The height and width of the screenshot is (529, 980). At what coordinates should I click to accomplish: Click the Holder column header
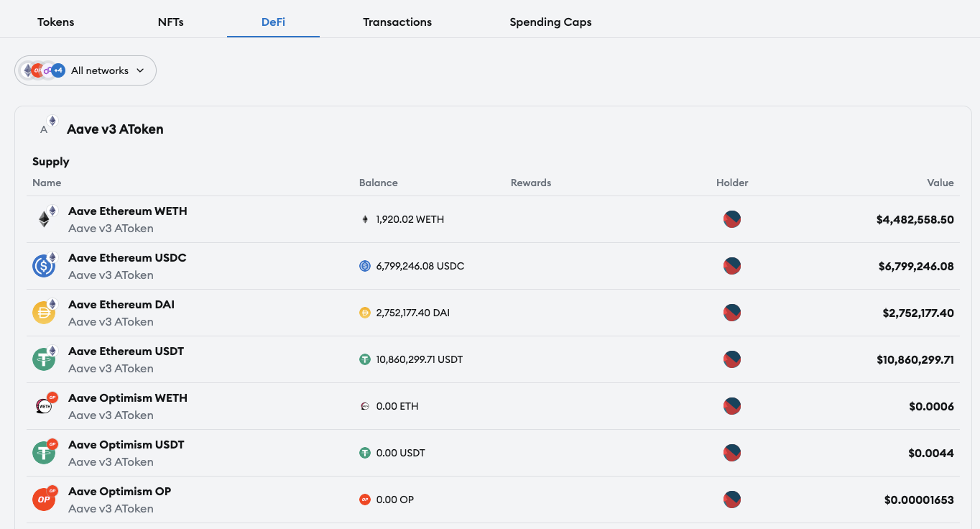point(732,183)
